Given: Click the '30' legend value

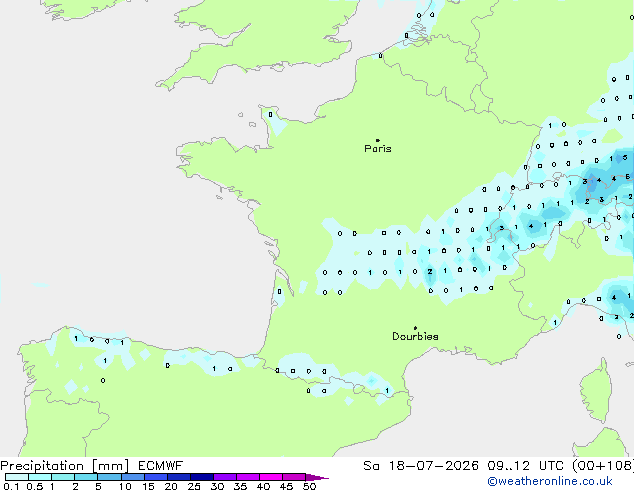Looking at the screenshot, I should pyautogui.click(x=217, y=486).
